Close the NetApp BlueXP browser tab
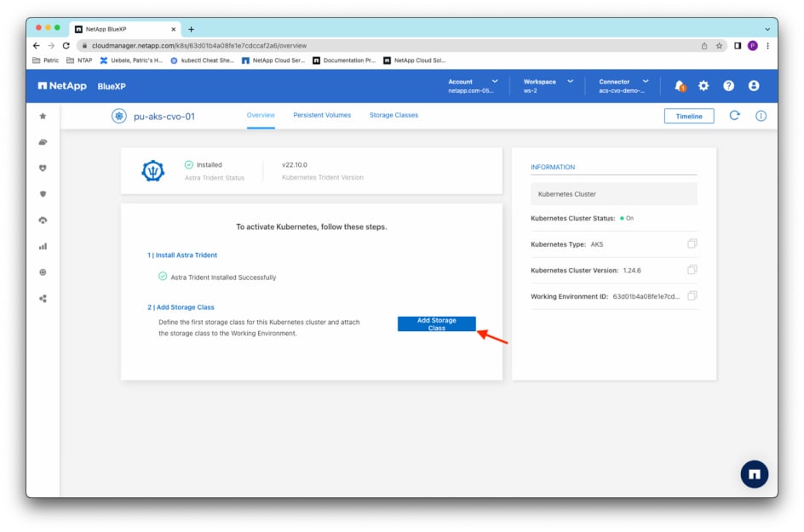The width and height of the screenshot is (804, 532). (173, 29)
